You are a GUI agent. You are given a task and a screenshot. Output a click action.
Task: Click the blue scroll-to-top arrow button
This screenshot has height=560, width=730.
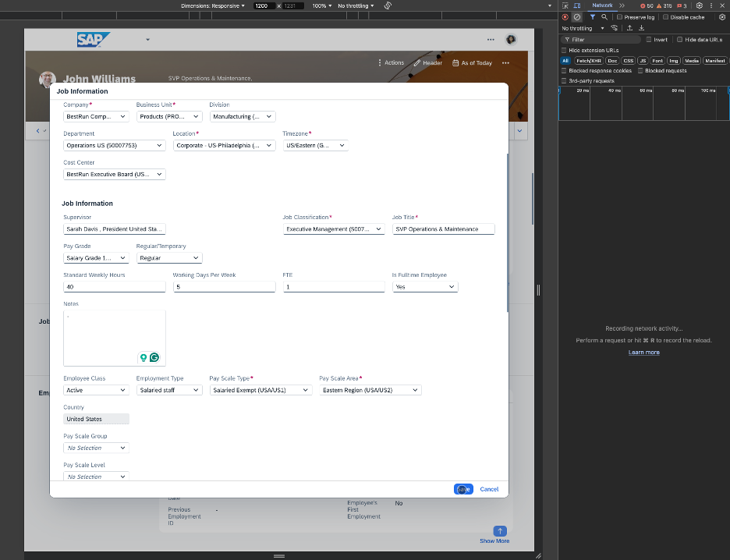click(x=500, y=531)
